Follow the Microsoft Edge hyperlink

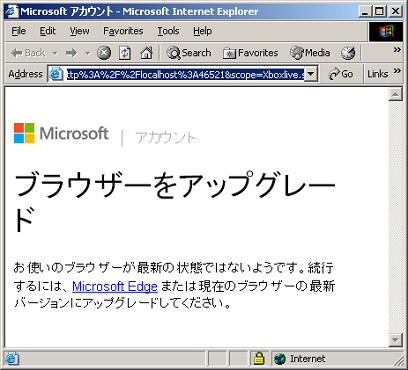click(115, 286)
